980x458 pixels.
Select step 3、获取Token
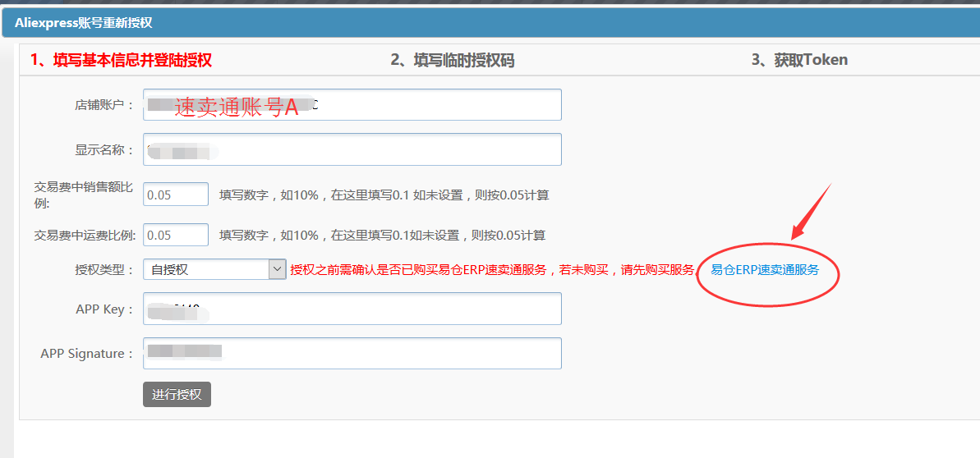pyautogui.click(x=799, y=60)
